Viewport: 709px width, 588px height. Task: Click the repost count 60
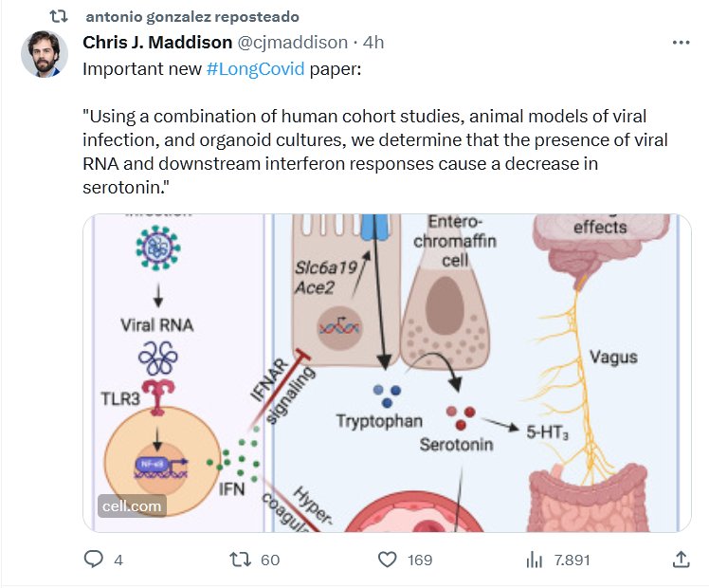270,560
